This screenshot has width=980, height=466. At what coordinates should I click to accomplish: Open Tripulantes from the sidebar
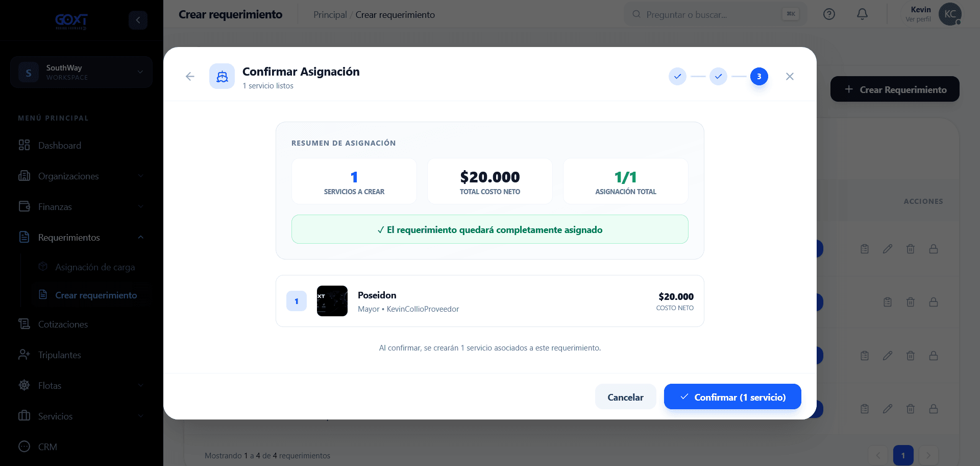tap(60, 355)
